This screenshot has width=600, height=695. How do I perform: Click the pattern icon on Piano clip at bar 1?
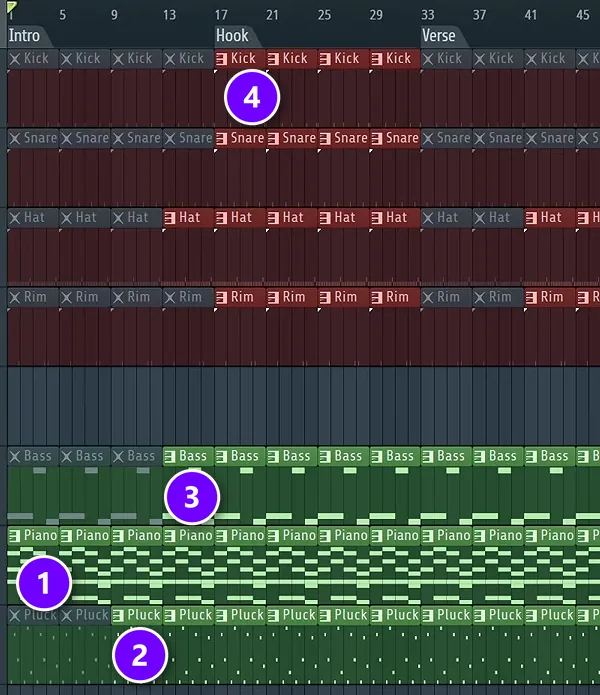pos(15,536)
